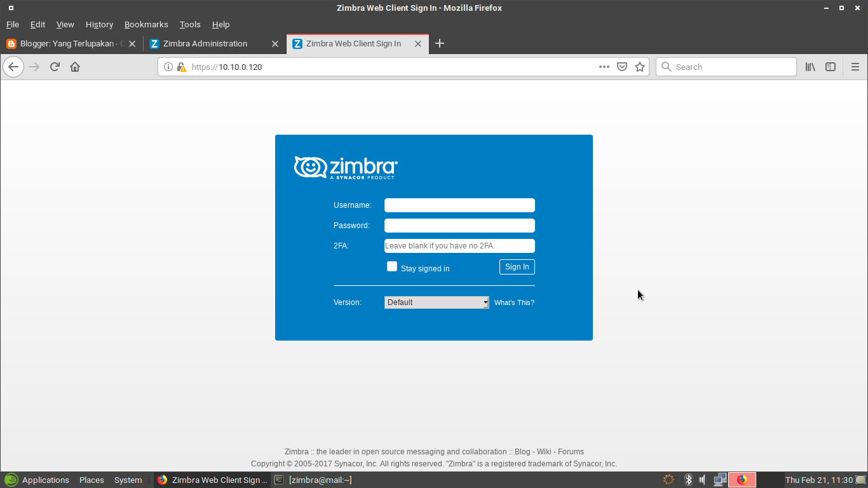
Task: Open the Library view icon
Action: [810, 67]
